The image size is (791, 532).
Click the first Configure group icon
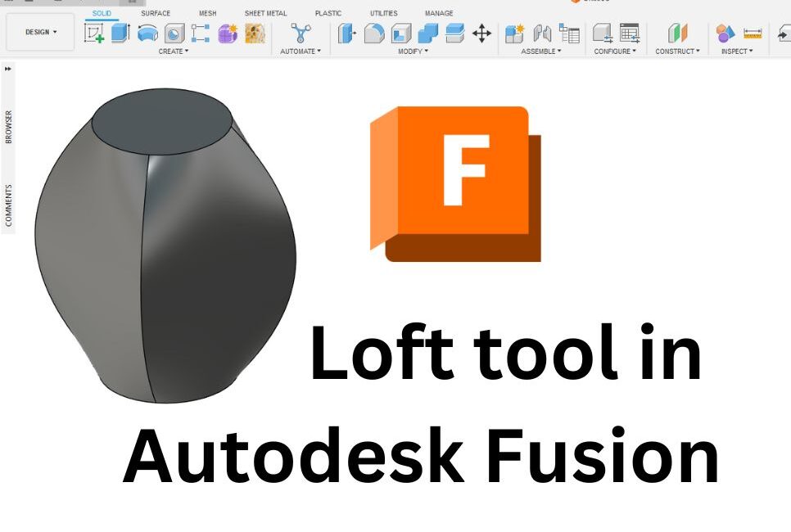603,34
